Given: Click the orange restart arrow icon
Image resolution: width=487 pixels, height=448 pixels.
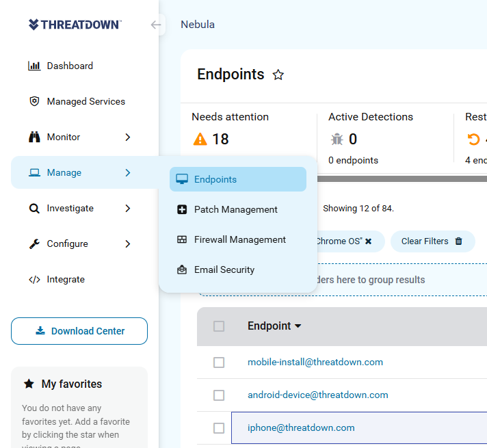Looking at the screenshot, I should [473, 139].
